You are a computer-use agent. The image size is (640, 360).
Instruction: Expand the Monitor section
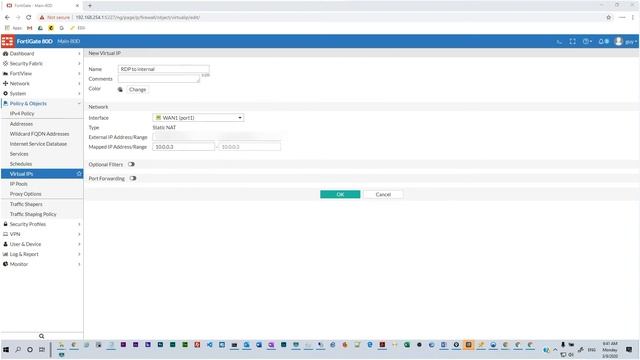pyautogui.click(x=42, y=264)
